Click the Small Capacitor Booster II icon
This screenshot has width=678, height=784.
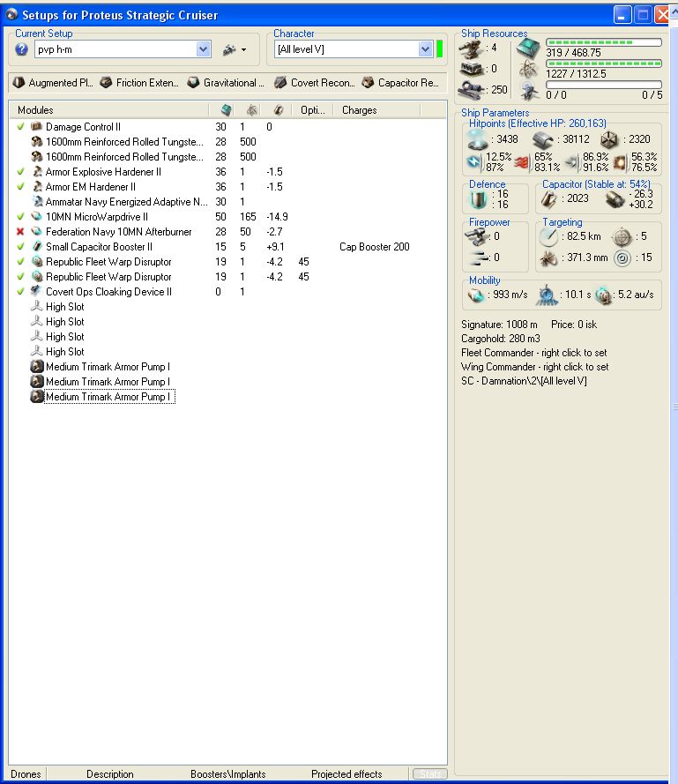pos(36,247)
